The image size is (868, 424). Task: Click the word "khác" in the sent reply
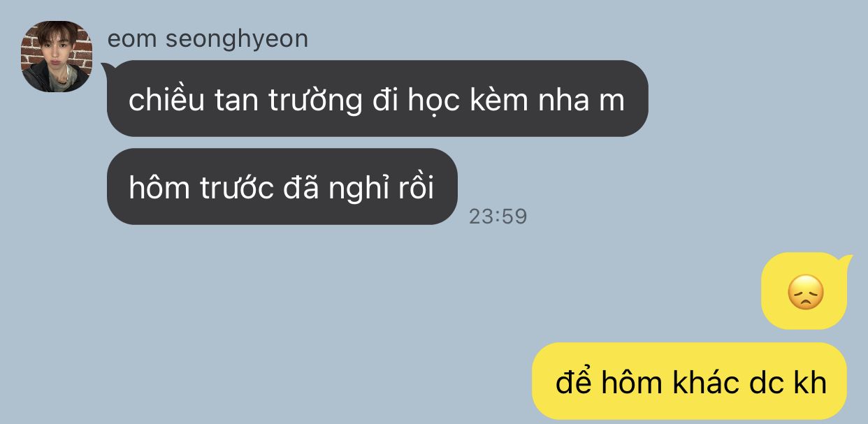pos(700,382)
